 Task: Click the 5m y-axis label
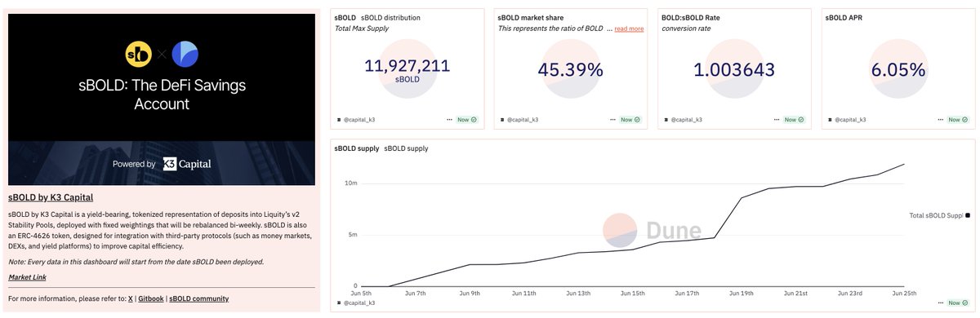tap(352, 235)
